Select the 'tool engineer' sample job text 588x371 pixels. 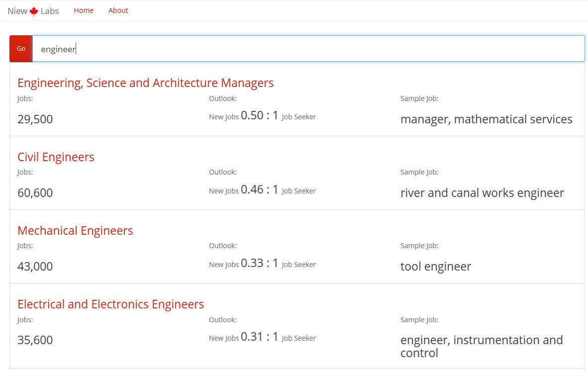tap(435, 267)
